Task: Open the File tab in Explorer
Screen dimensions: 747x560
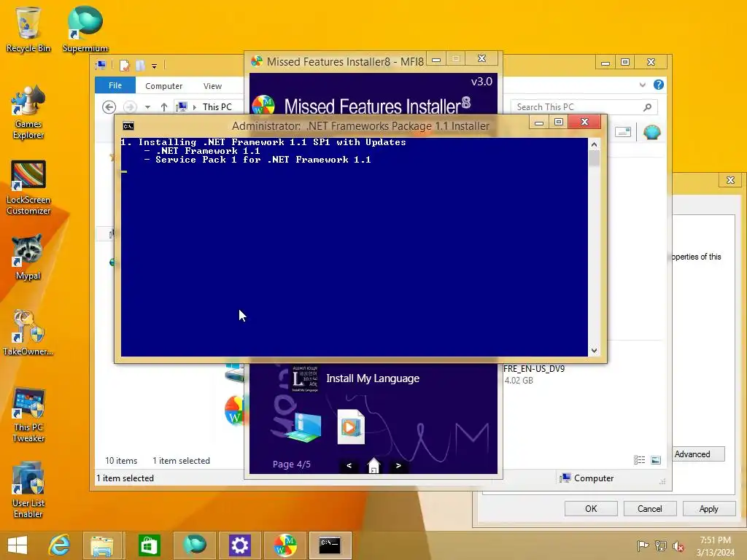Action: click(115, 85)
